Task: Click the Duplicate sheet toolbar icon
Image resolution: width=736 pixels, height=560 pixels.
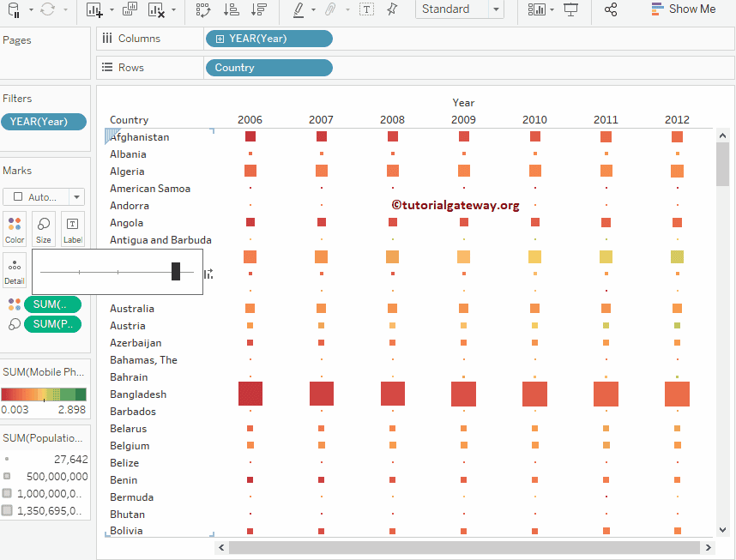Action: point(130,9)
